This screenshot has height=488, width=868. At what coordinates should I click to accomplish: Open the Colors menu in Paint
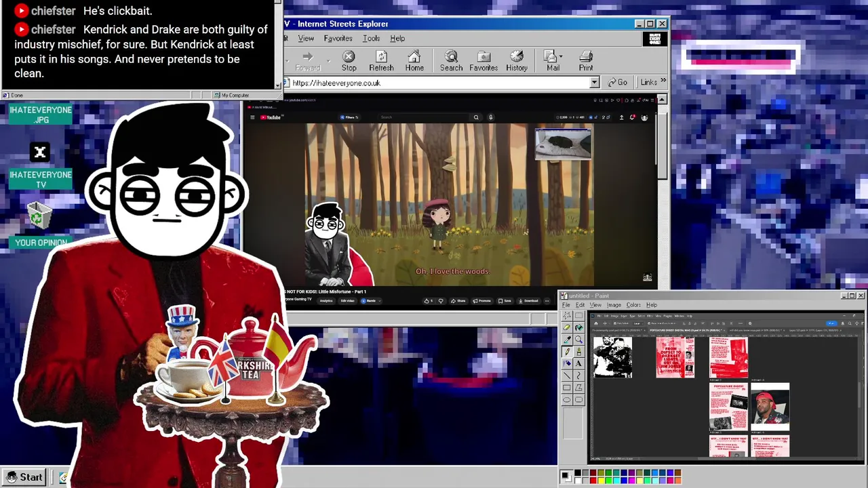coord(633,305)
